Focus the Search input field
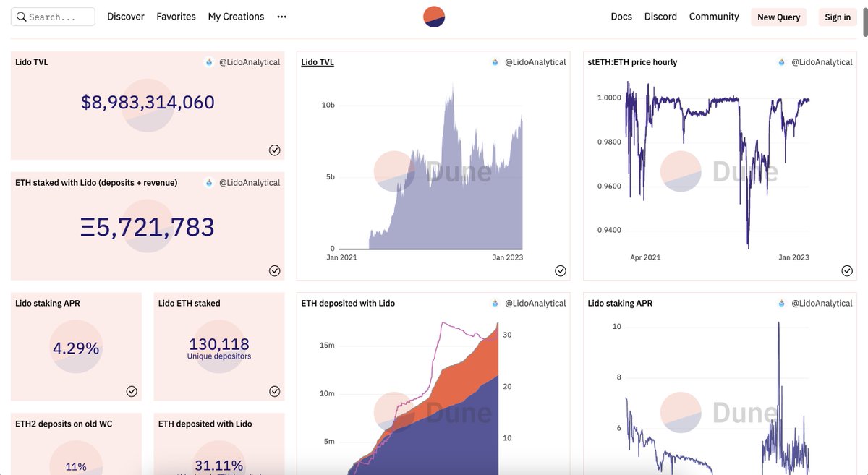Viewport: 868px width, 475px height. pos(53,17)
